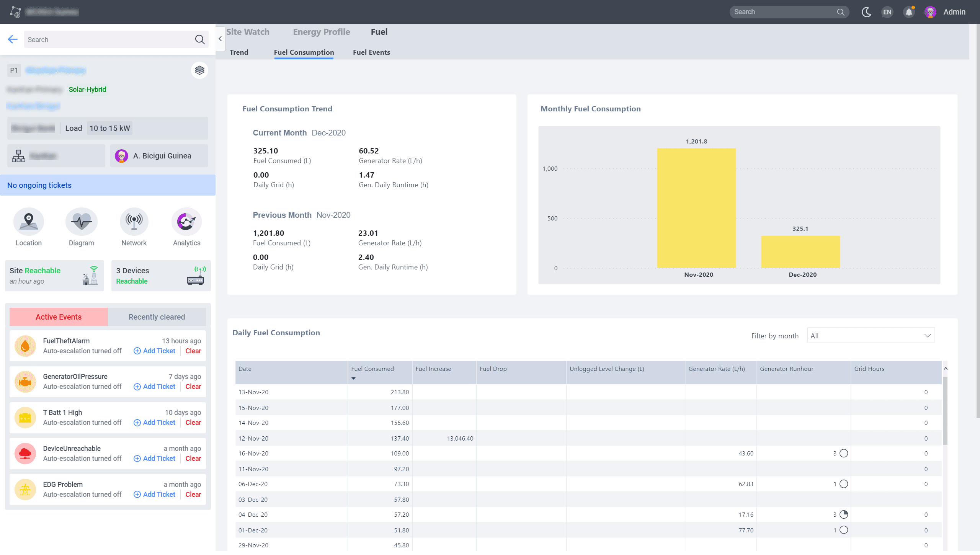
Task: Select the Fuel Consumption subtab
Action: tap(304, 52)
